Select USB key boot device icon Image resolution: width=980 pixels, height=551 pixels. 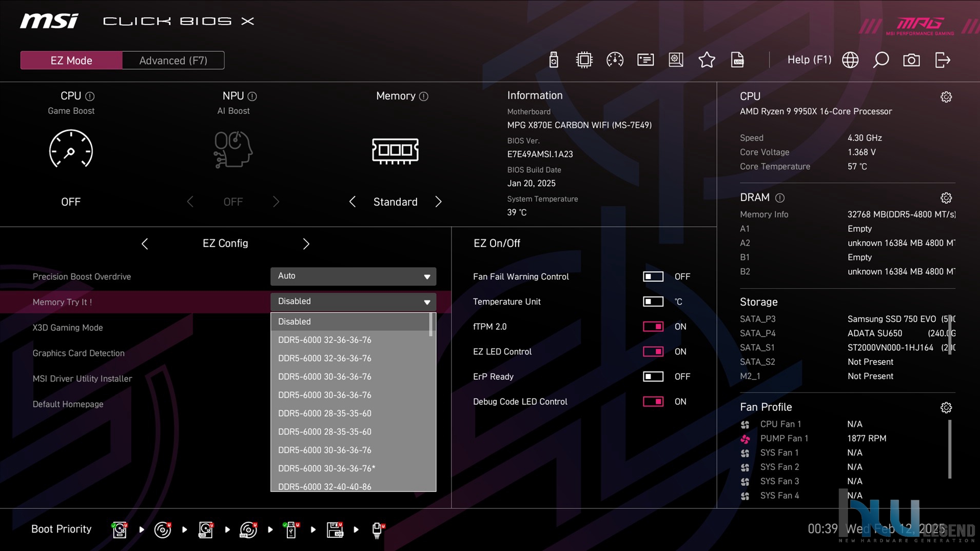coord(291,529)
